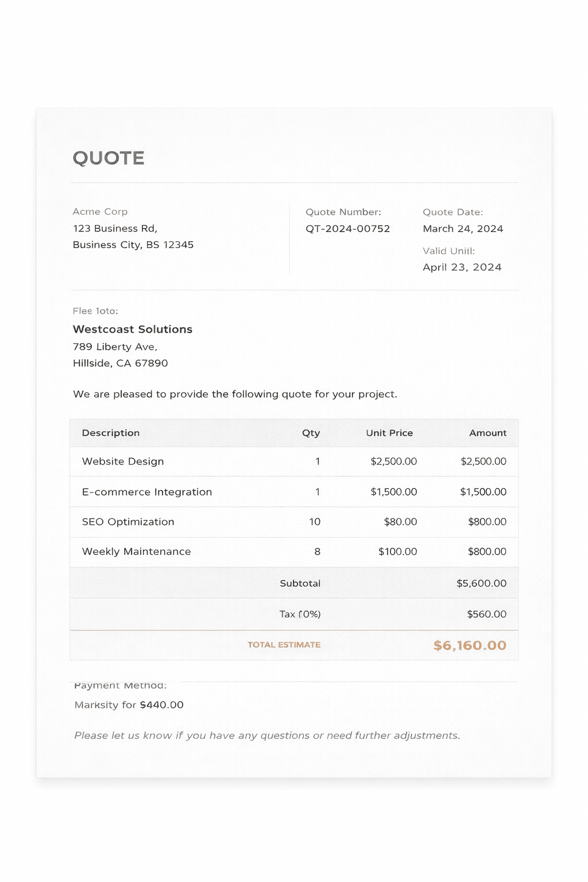This screenshot has width=588, height=882.
Task: Click the Amount column header
Action: tap(488, 433)
